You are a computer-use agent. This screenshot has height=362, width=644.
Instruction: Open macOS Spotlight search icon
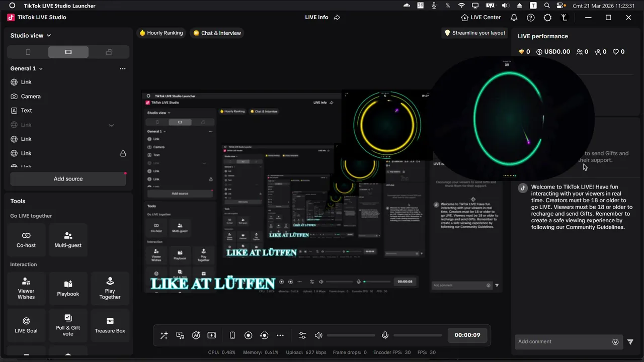(x=547, y=6)
